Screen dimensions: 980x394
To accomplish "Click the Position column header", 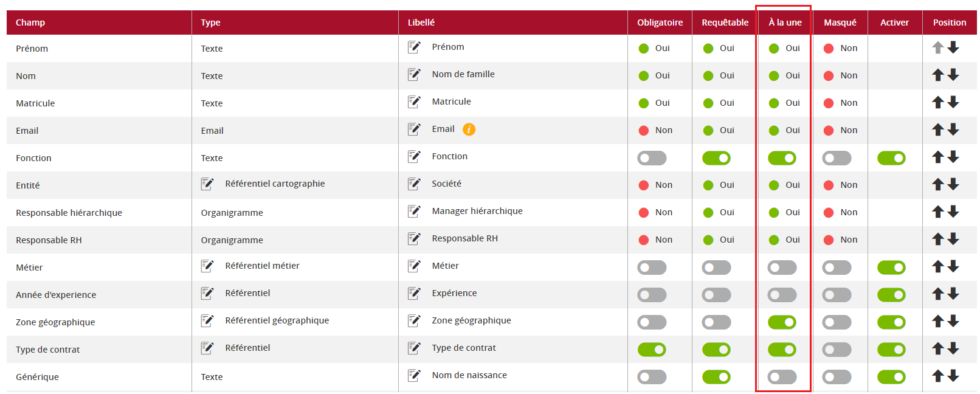I will tap(949, 22).
